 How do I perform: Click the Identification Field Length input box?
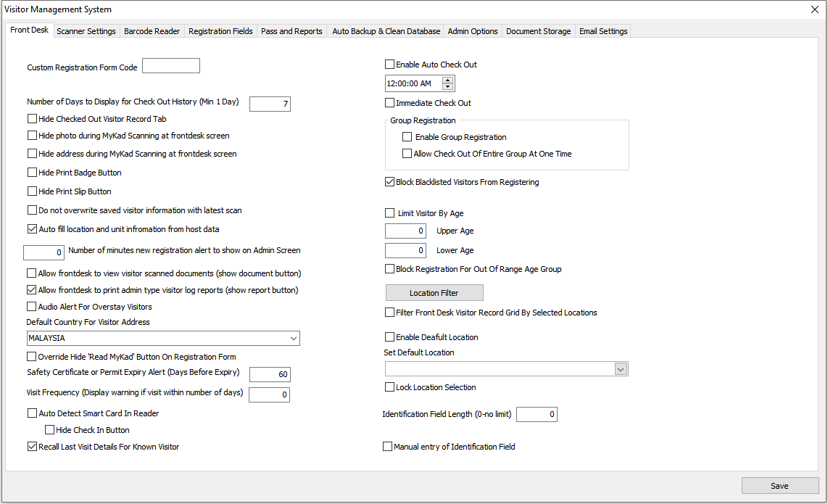[537, 415]
